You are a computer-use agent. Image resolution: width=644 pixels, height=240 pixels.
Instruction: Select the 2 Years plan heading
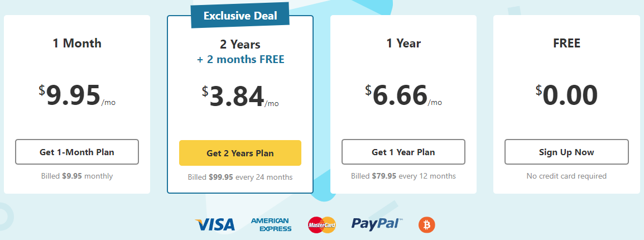coord(241,44)
